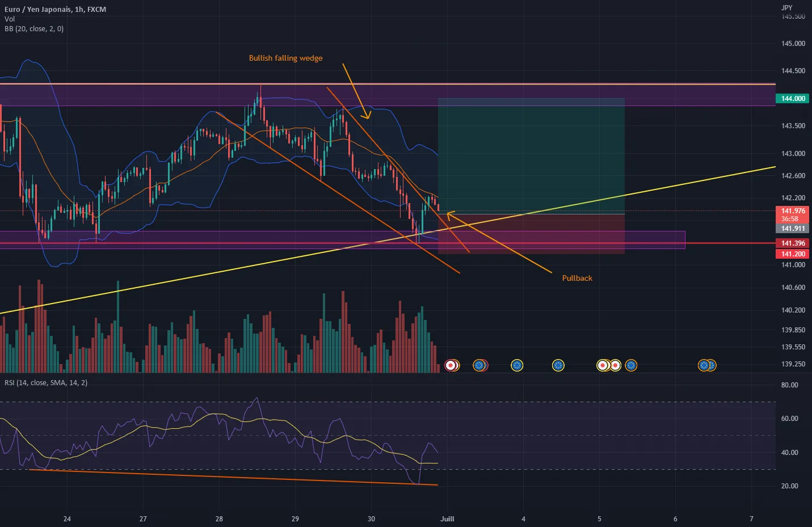Select the red 141.200 stop price label
Image resolution: width=812 pixels, height=527 pixels.
pos(793,254)
